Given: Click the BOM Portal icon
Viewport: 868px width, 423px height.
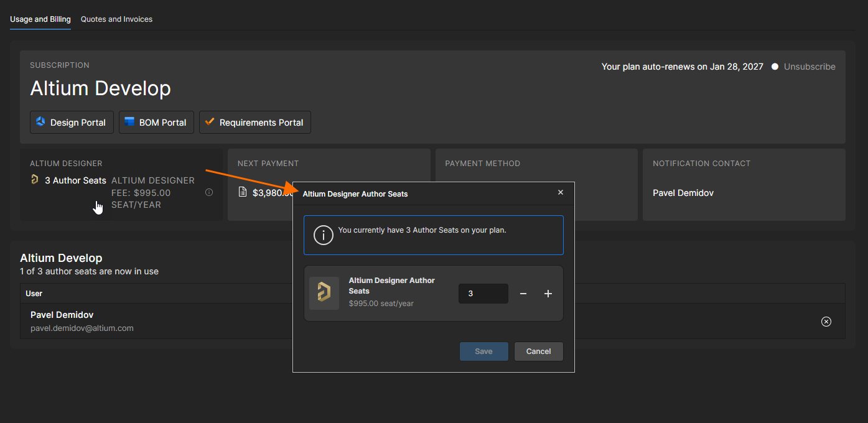Looking at the screenshot, I should 130,122.
